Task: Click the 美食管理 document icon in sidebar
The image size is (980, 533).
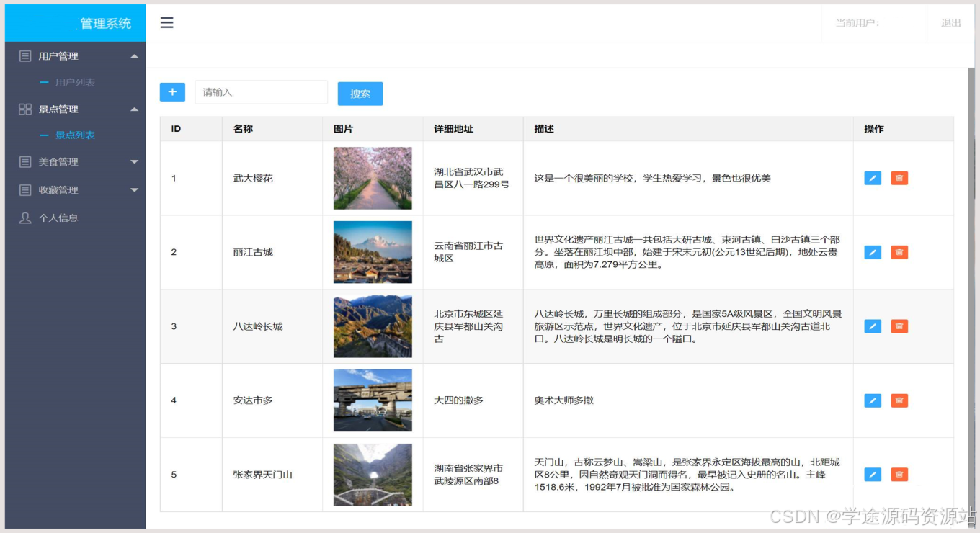Action: pos(25,162)
